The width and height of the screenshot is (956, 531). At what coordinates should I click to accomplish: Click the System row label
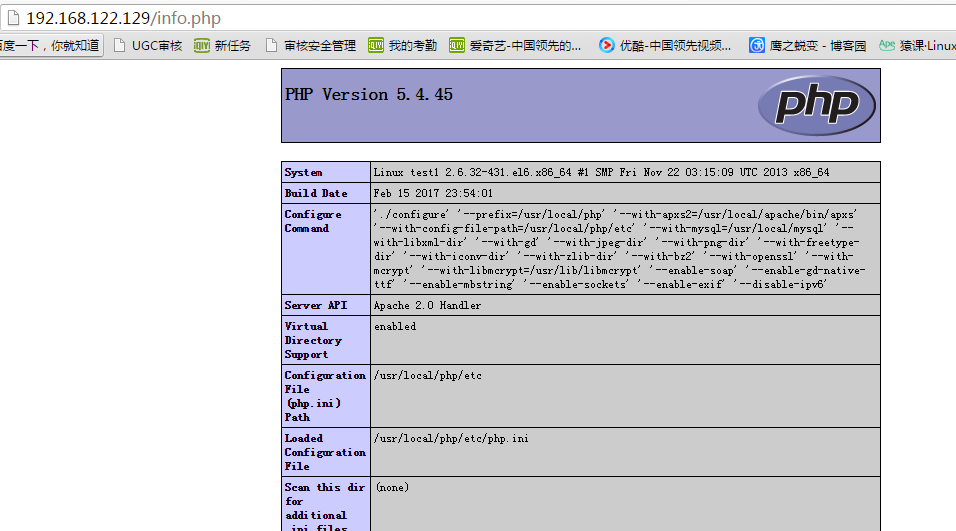303,173
